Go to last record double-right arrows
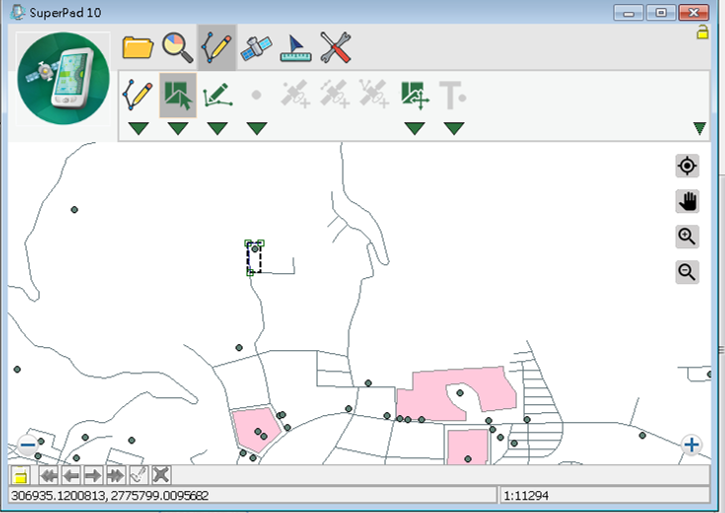The height and width of the screenshot is (513, 725). [x=115, y=475]
